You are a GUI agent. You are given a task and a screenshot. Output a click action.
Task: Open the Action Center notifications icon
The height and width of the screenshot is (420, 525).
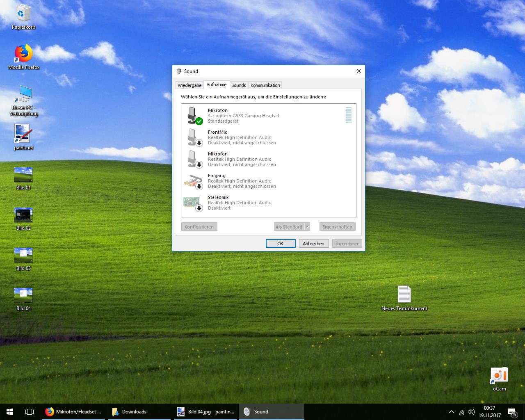512,412
